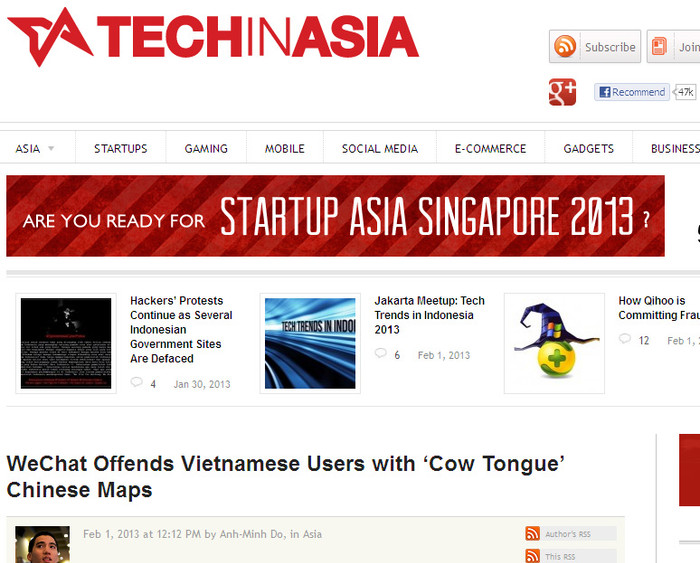Click the This RSS text link
700x563 pixels.
[x=560, y=557]
